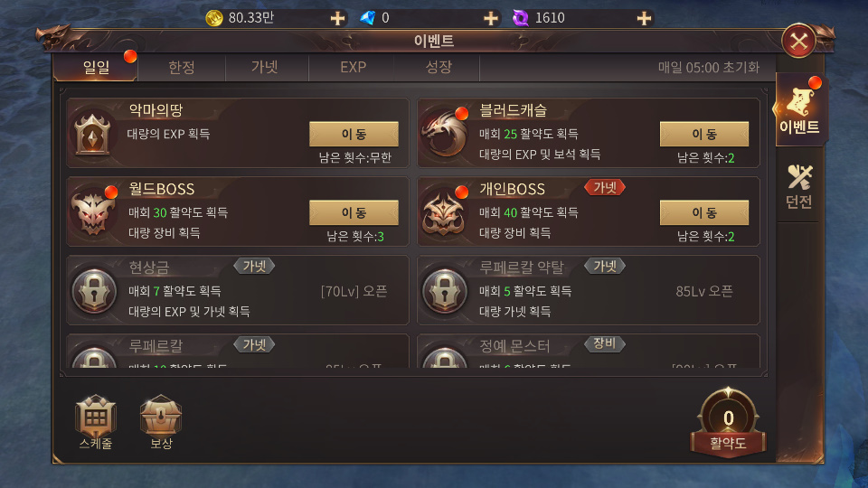Add gold with the plus button

coord(337,18)
